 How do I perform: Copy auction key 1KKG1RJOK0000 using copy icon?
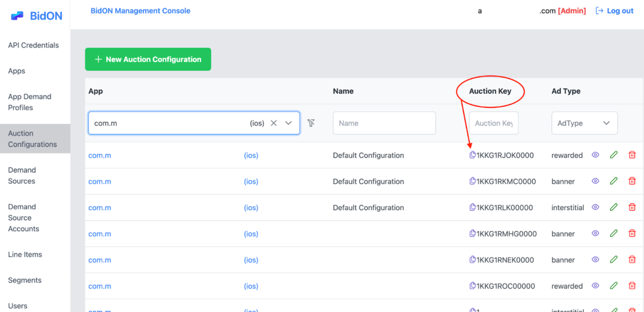coord(473,155)
